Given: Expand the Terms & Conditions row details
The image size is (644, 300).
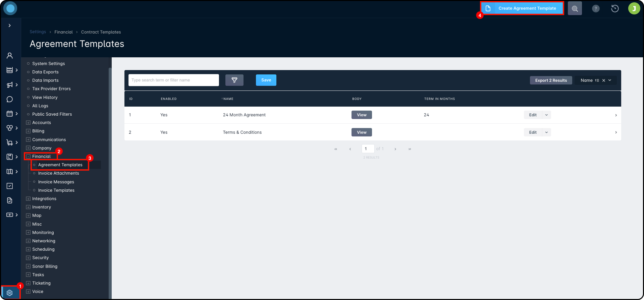Looking at the screenshot, I should point(616,132).
